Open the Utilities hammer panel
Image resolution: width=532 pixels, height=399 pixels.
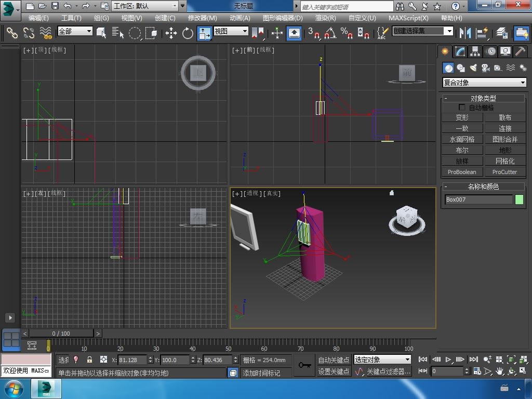[x=520, y=51]
